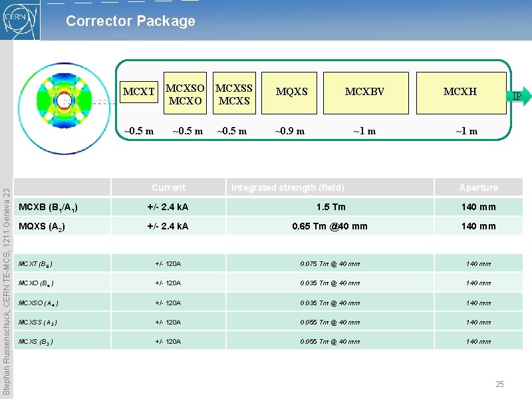Screen dimensions: 532x399
Task: Click the '0.055 Tm @ 40 mm' cell in the MCXS row
Action: tap(330, 341)
